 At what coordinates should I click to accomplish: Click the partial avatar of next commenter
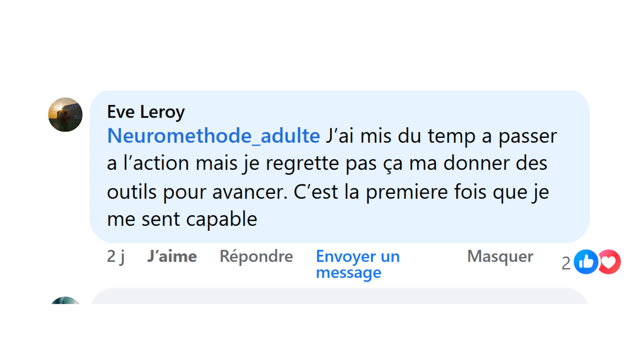click(x=65, y=300)
